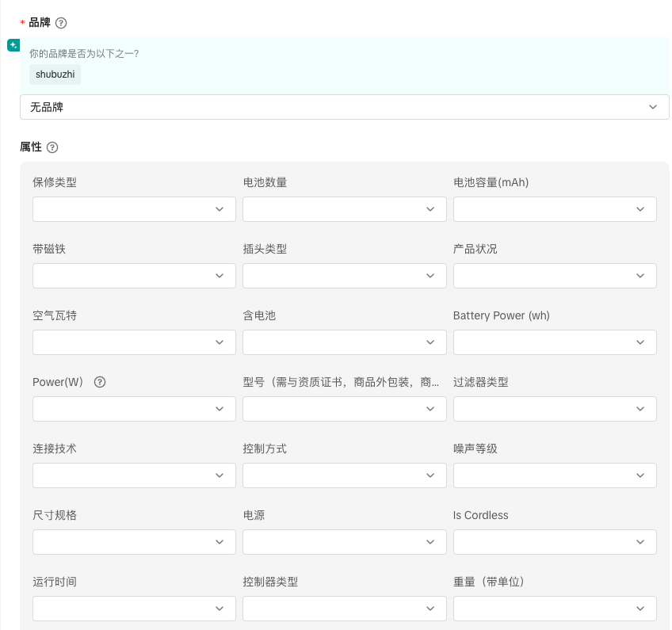The width and height of the screenshot is (672, 630).
Task: Open the 噪声等级 dropdown
Action: pos(554,475)
